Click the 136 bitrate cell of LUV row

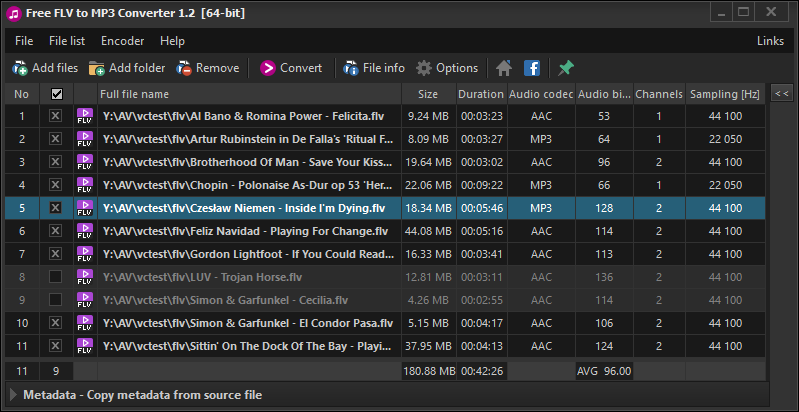(x=604, y=277)
